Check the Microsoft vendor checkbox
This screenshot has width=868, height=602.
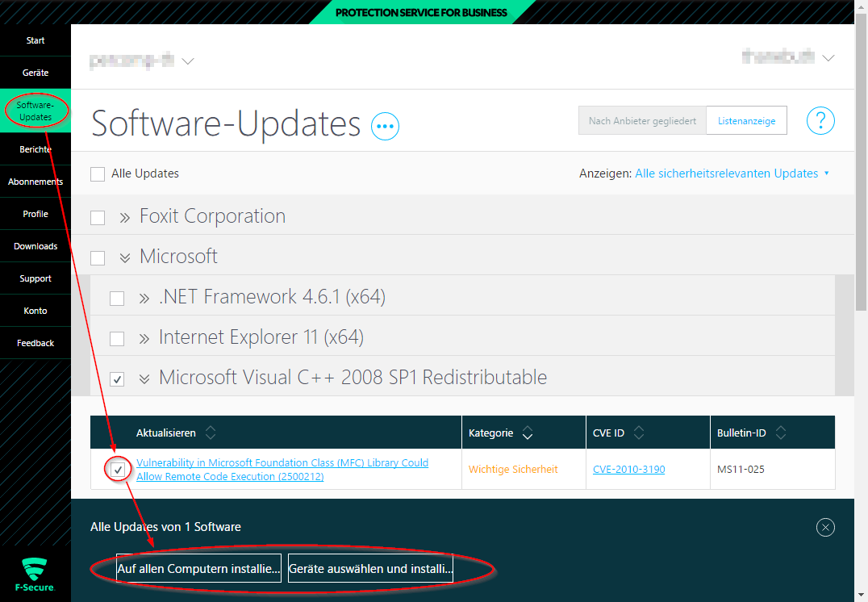click(98, 258)
